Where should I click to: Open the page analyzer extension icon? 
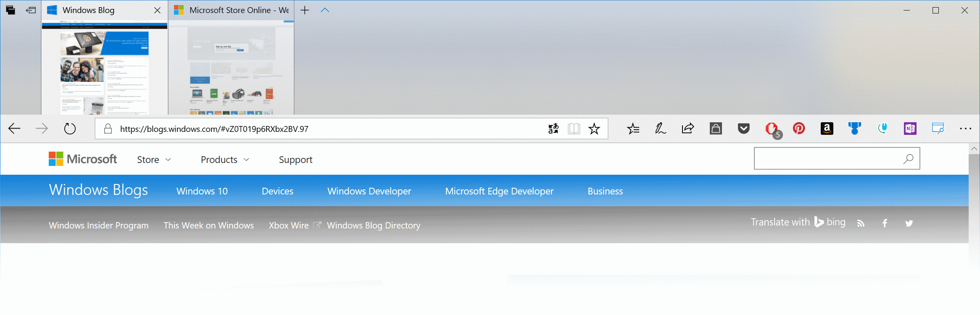click(x=938, y=129)
